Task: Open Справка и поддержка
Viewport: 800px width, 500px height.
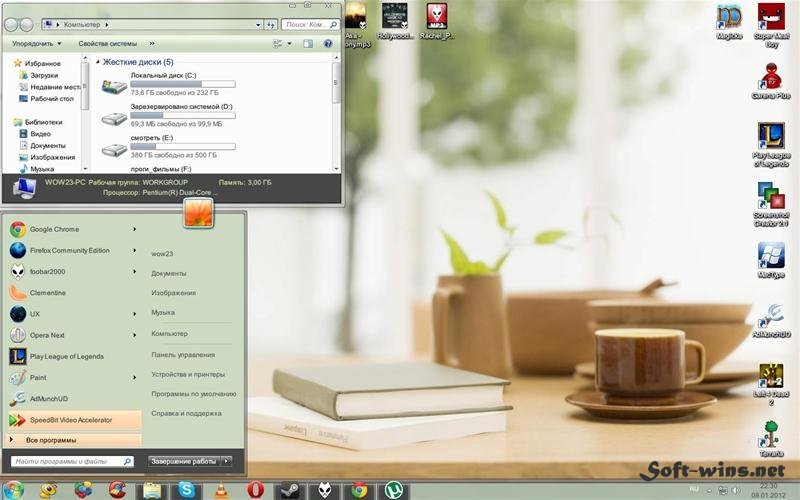Action: tap(186, 413)
